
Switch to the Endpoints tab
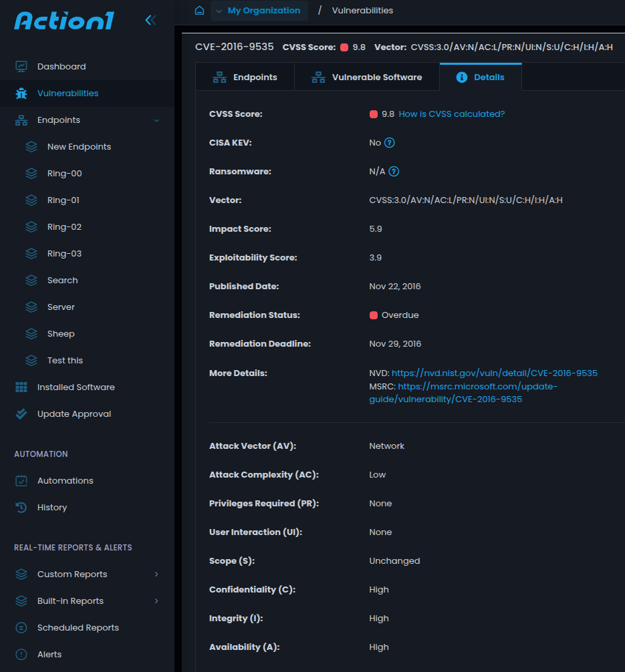[245, 77]
